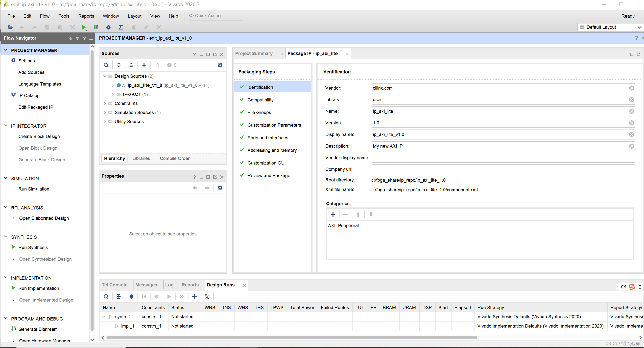This screenshot has height=348, width=644.
Task: Select the impl_1 run row
Action: click(x=371, y=326)
